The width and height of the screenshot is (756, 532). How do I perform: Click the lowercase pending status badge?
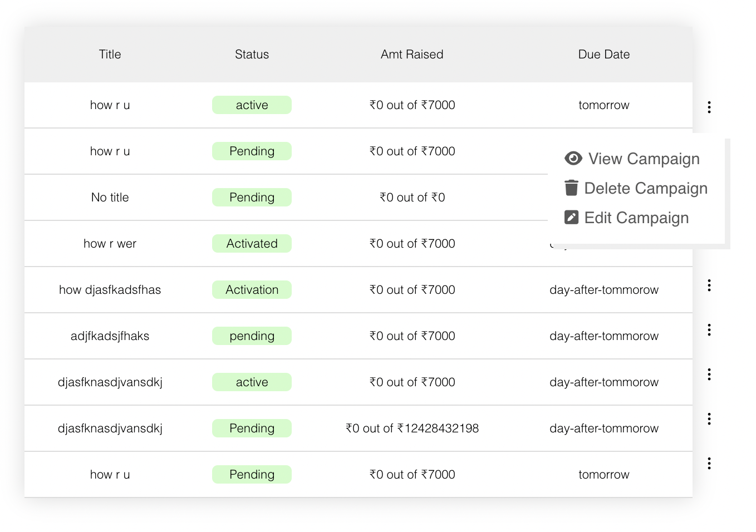coord(252,336)
